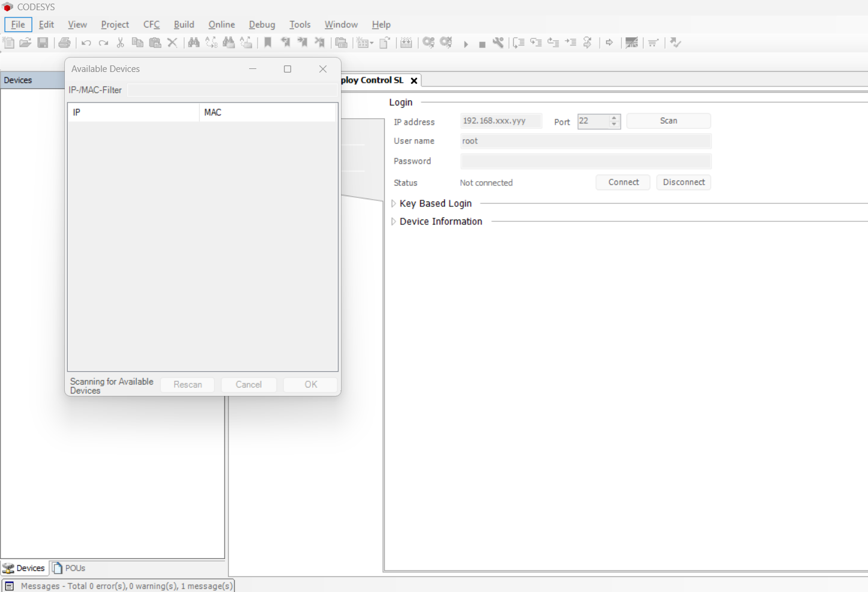This screenshot has width=868, height=592.
Task: Click the Print toolbar icon
Action: point(64,43)
